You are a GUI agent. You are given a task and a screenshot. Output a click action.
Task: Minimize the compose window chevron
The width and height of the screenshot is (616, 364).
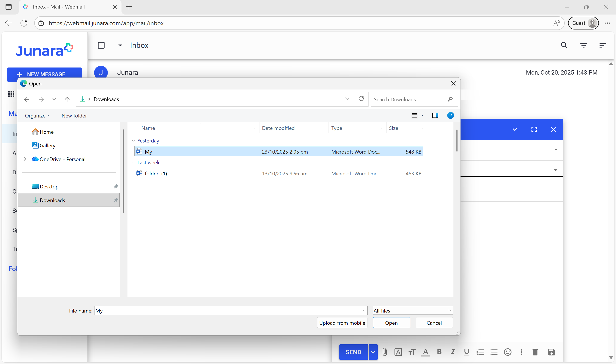point(515,129)
